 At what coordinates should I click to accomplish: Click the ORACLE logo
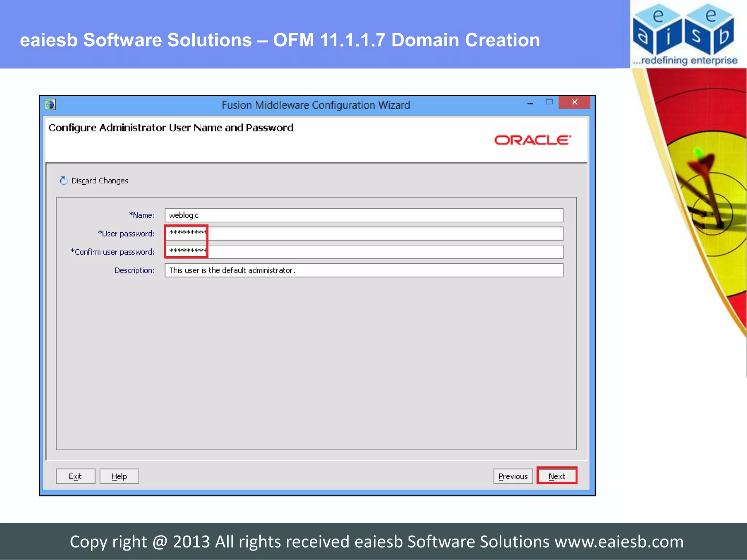[x=533, y=140]
